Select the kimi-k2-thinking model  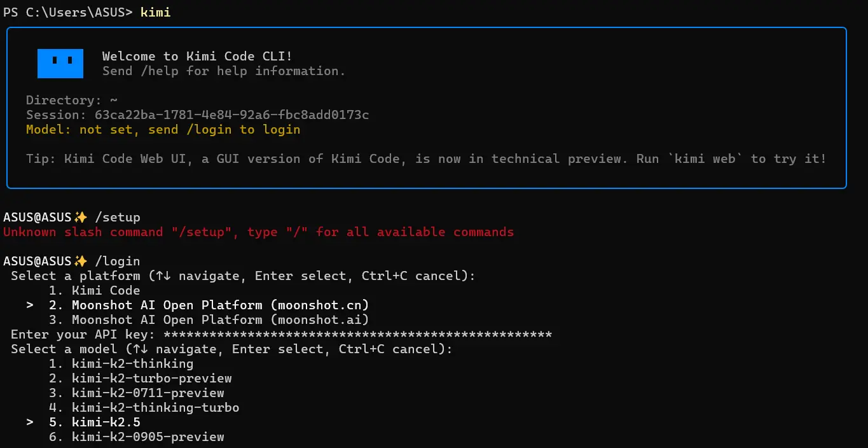point(121,364)
